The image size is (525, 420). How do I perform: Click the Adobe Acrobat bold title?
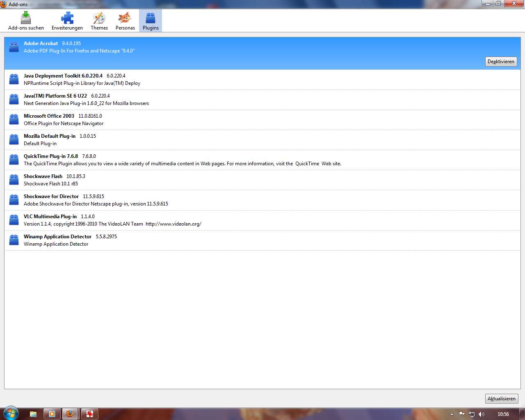41,43
